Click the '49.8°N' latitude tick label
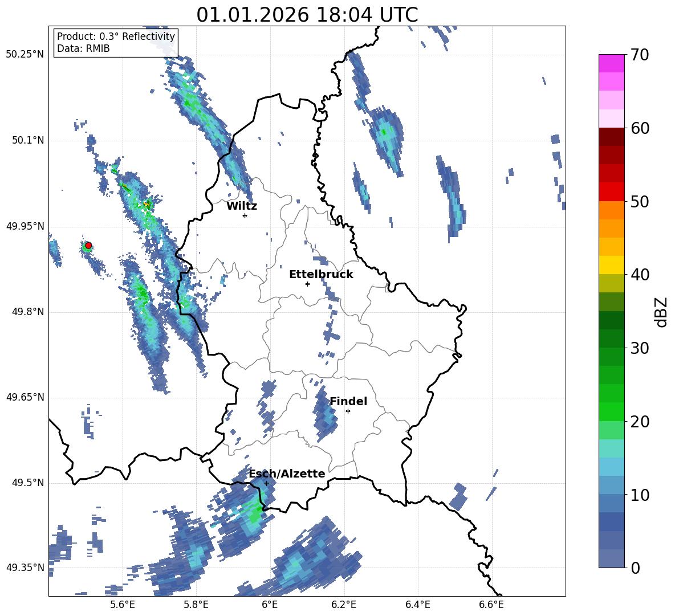675x616 pixels. (x=27, y=312)
